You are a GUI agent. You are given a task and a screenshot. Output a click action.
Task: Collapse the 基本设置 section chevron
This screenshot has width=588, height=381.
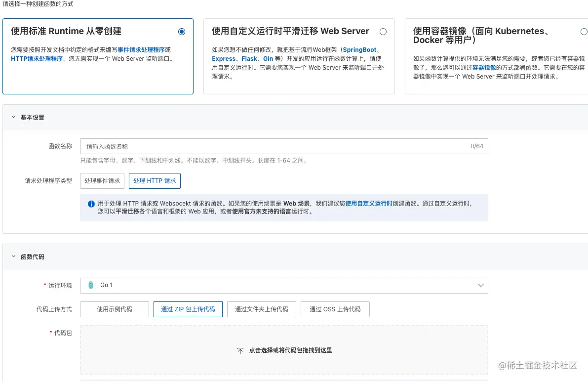(x=13, y=117)
